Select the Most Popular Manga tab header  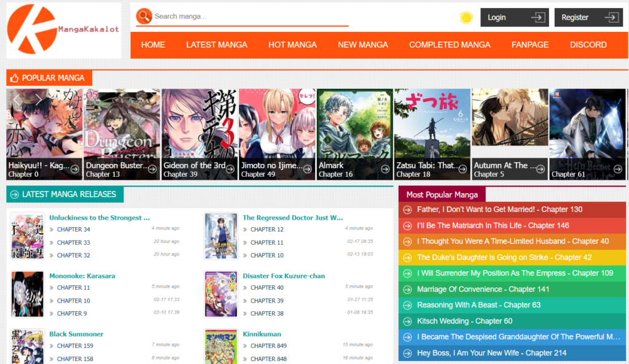point(442,195)
